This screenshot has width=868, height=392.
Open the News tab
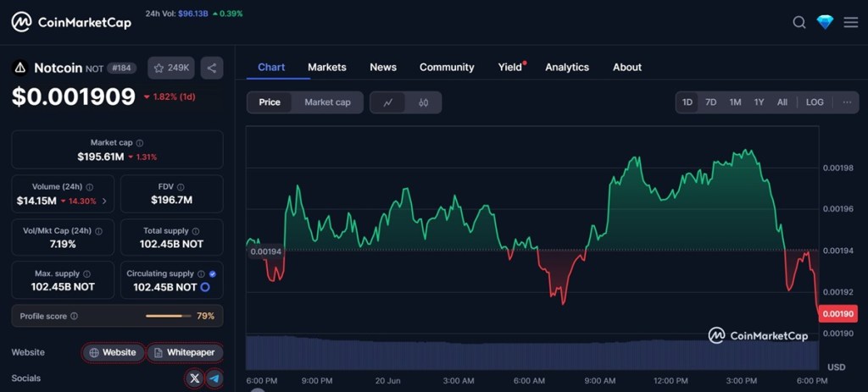click(x=383, y=67)
